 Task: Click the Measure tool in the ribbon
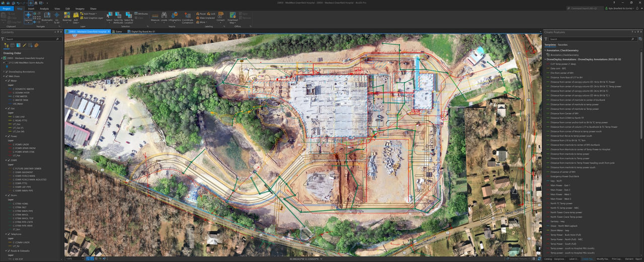(155, 18)
